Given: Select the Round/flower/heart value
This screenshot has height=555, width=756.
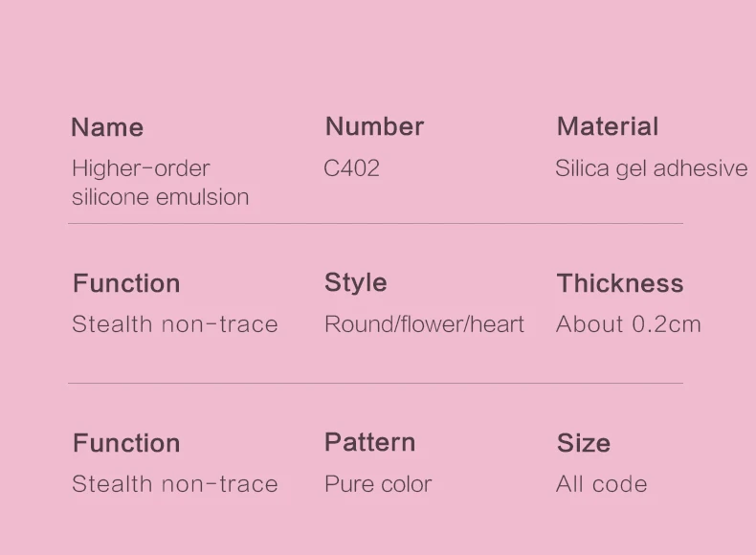Looking at the screenshot, I should click(x=424, y=324).
